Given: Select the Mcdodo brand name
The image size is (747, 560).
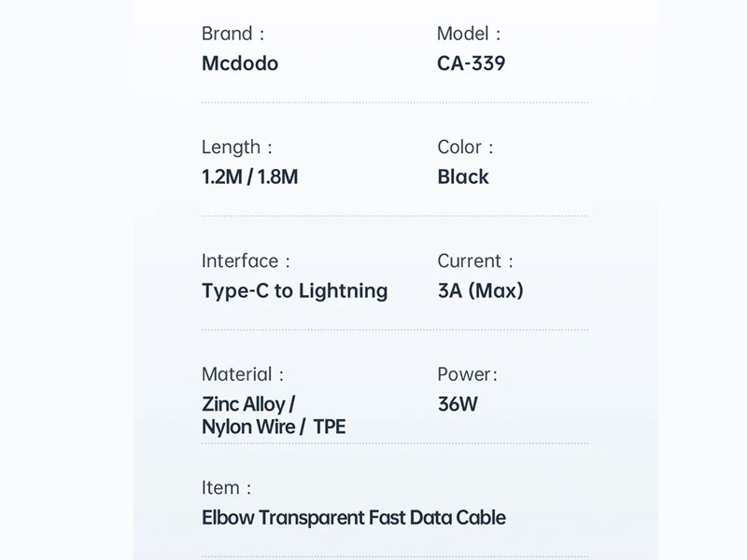Looking at the screenshot, I should coord(240,63).
